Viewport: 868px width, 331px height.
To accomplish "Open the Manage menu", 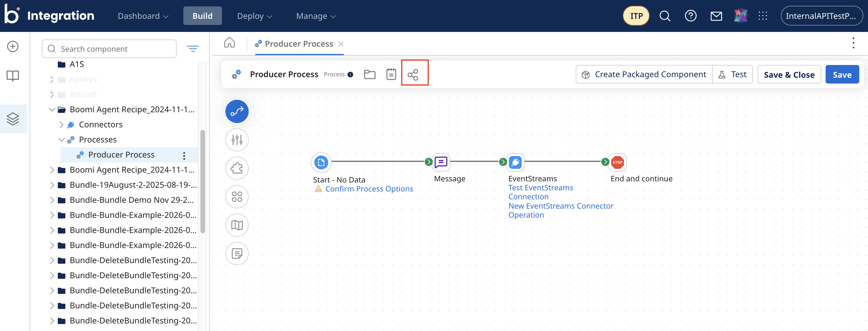I will pyautogui.click(x=316, y=16).
